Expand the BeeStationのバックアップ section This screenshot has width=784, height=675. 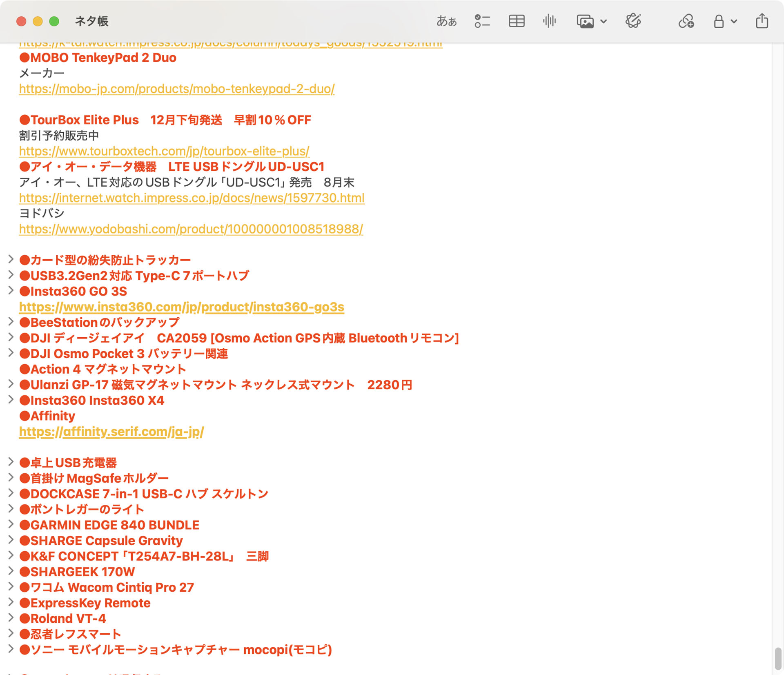[11, 321]
